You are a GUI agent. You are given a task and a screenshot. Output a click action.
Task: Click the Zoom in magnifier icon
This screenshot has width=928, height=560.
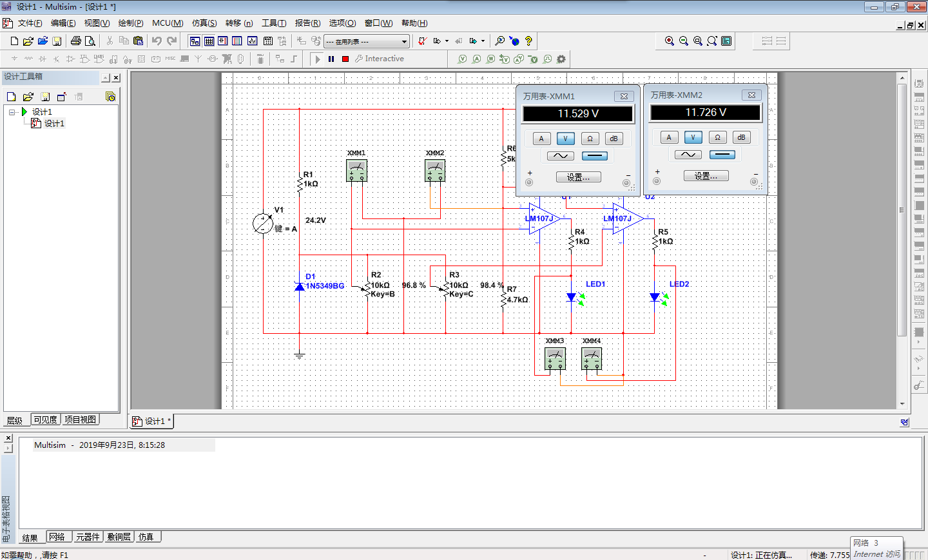[670, 41]
